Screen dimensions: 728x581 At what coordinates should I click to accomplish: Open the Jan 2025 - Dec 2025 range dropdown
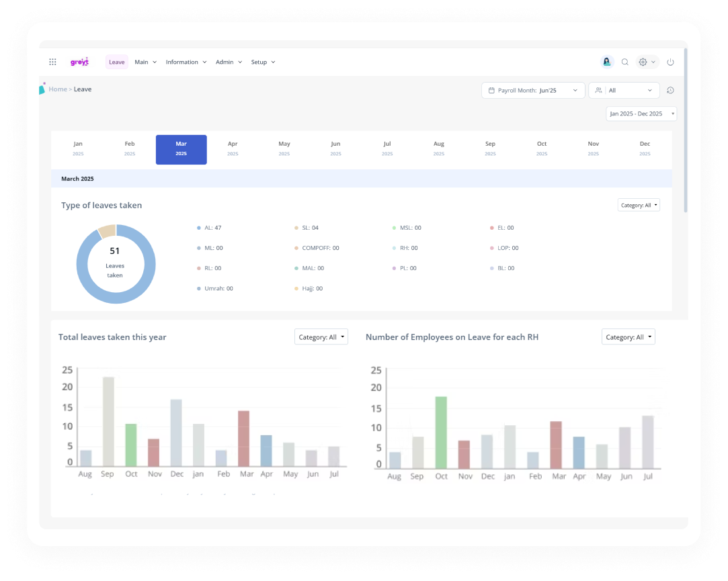641,114
